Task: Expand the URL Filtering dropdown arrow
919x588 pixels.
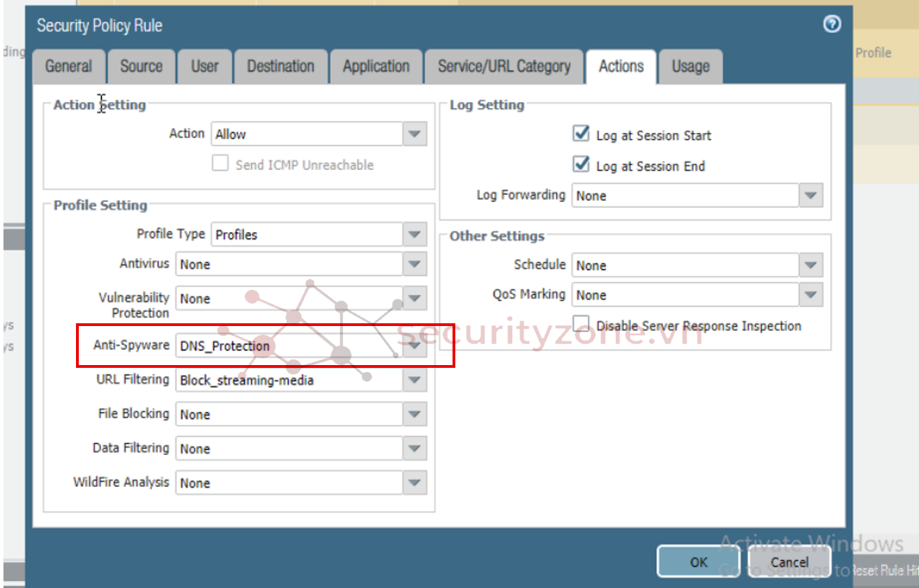Action: click(415, 380)
